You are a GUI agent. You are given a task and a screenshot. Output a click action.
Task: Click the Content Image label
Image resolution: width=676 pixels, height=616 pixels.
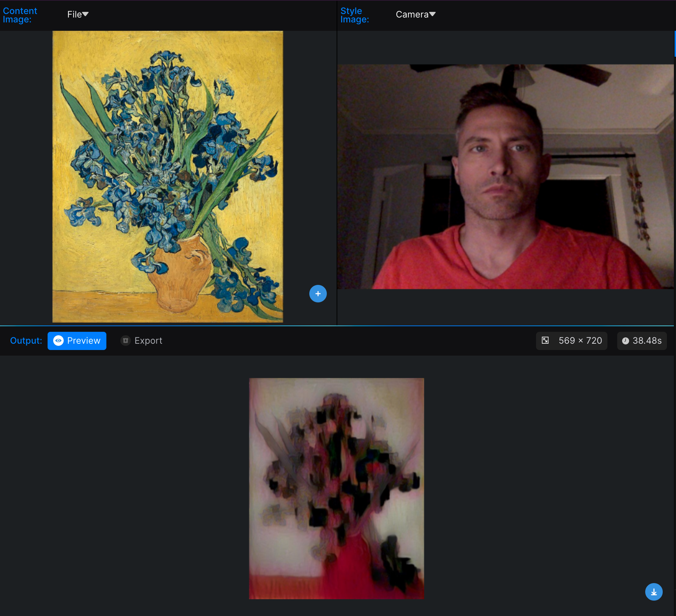(20, 15)
